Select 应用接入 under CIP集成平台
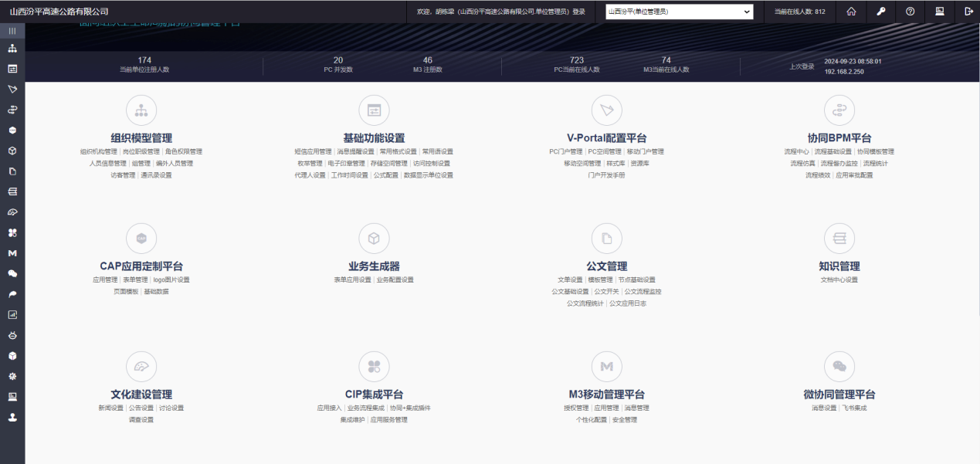 tap(330, 408)
